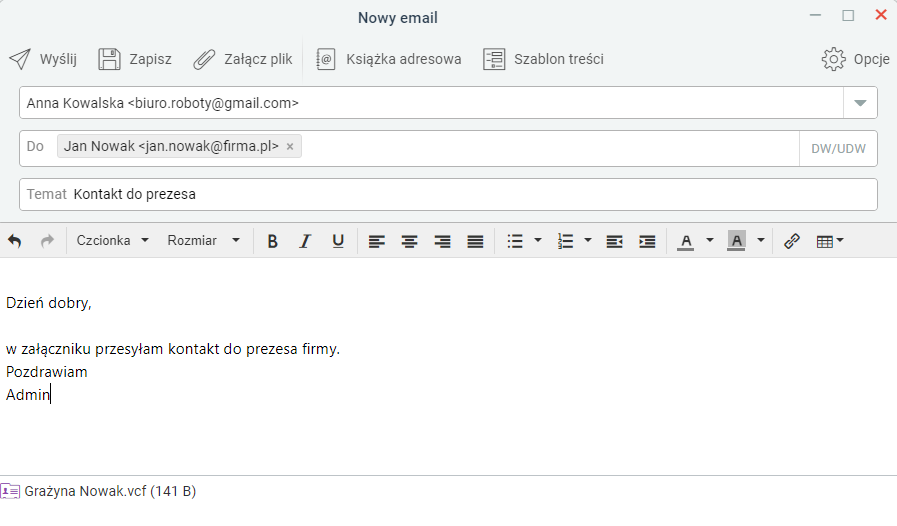The width and height of the screenshot is (897, 526).
Task: Attach a file via Załącz plik
Action: [243, 59]
